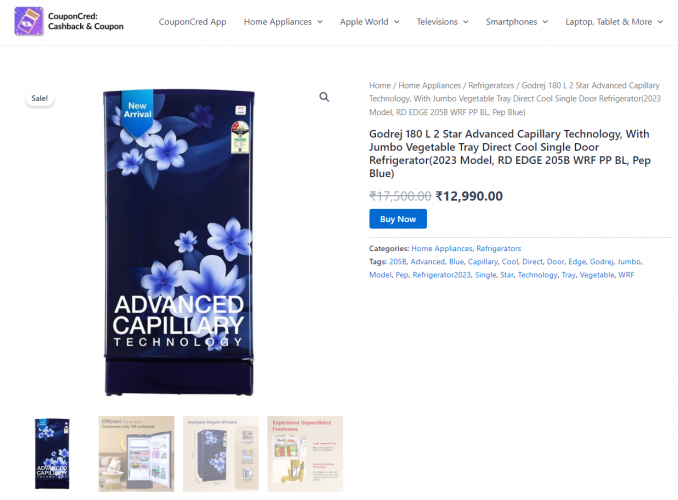The width and height of the screenshot is (678, 500).
Task: Click the Home Appliances category link
Action: point(441,249)
